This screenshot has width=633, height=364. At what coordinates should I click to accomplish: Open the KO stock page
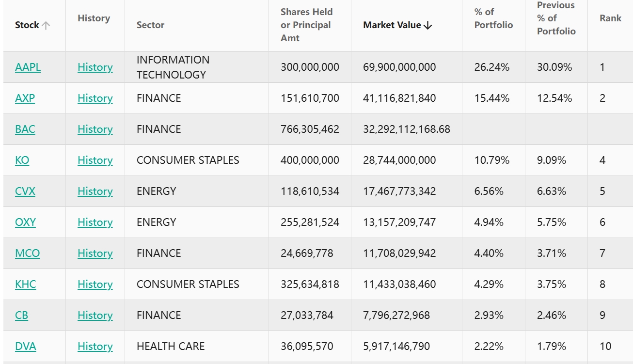tap(22, 160)
